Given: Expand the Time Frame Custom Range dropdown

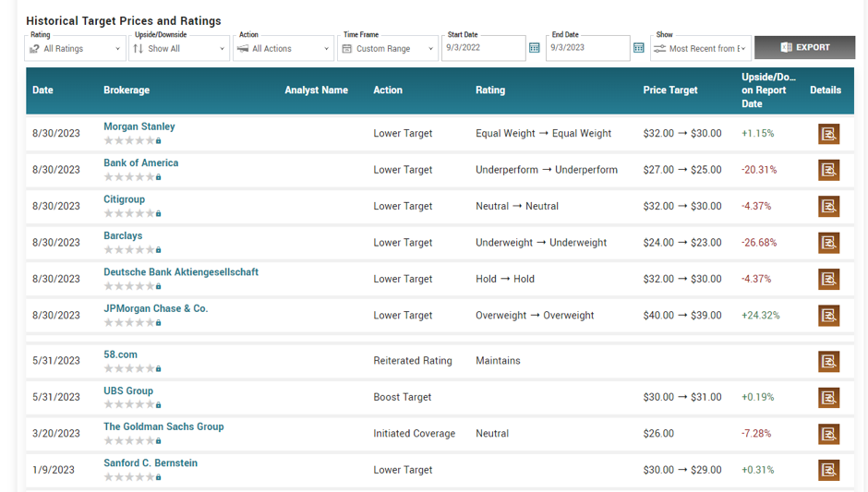Looking at the screenshot, I should [x=388, y=49].
